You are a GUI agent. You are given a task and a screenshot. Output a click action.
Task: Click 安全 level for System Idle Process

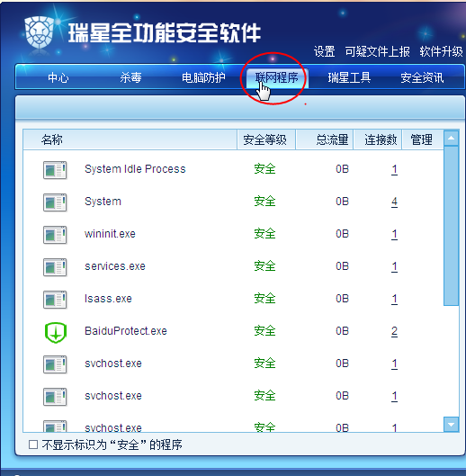[264, 169]
